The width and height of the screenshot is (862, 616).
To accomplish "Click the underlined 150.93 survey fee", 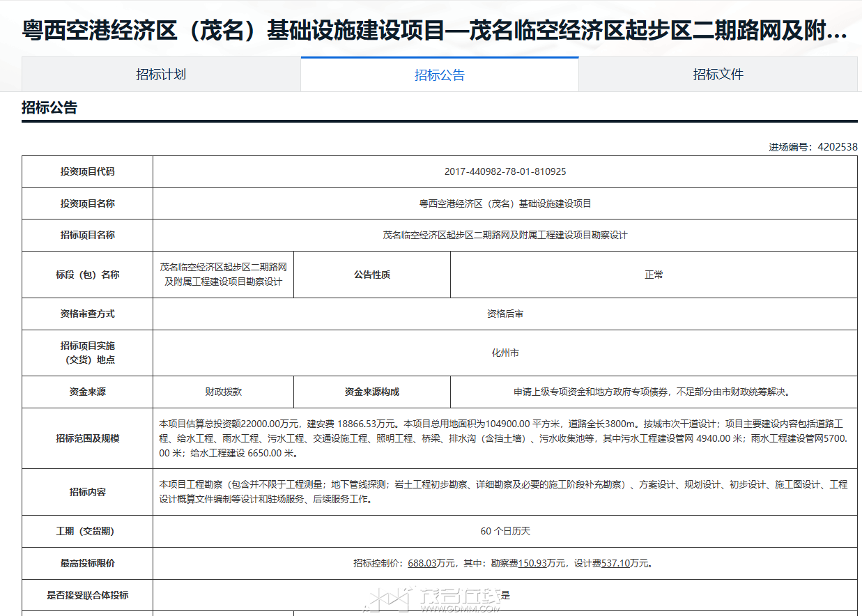I will (x=532, y=563).
